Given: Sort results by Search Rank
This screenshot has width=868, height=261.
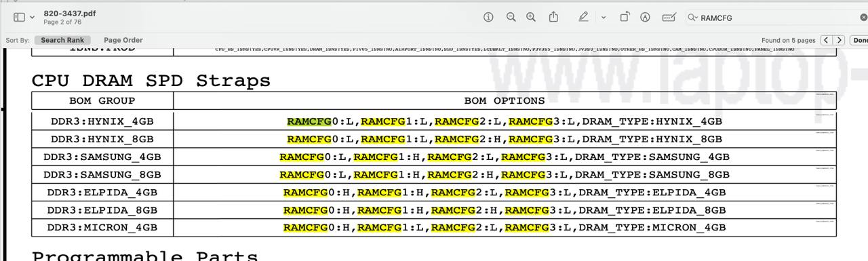Looking at the screenshot, I should [62, 40].
